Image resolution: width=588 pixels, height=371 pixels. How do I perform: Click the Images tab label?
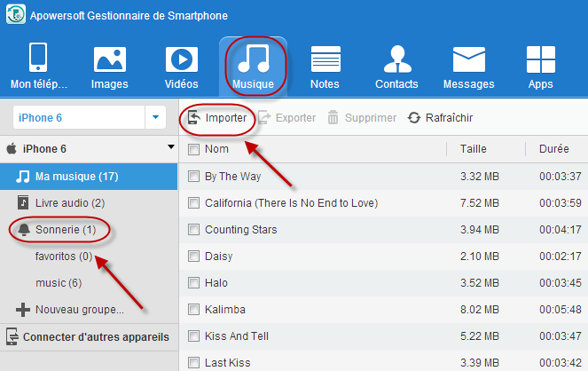point(109,84)
